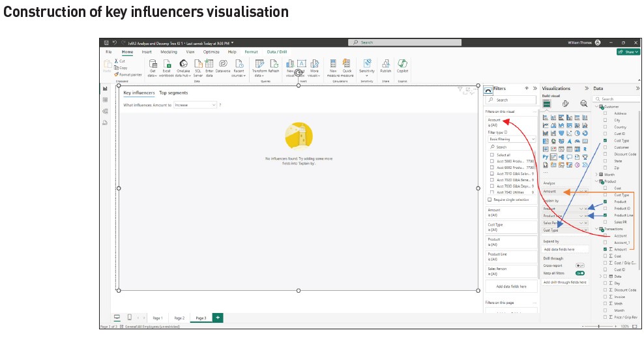Switch to the Top segments tab

tap(173, 93)
